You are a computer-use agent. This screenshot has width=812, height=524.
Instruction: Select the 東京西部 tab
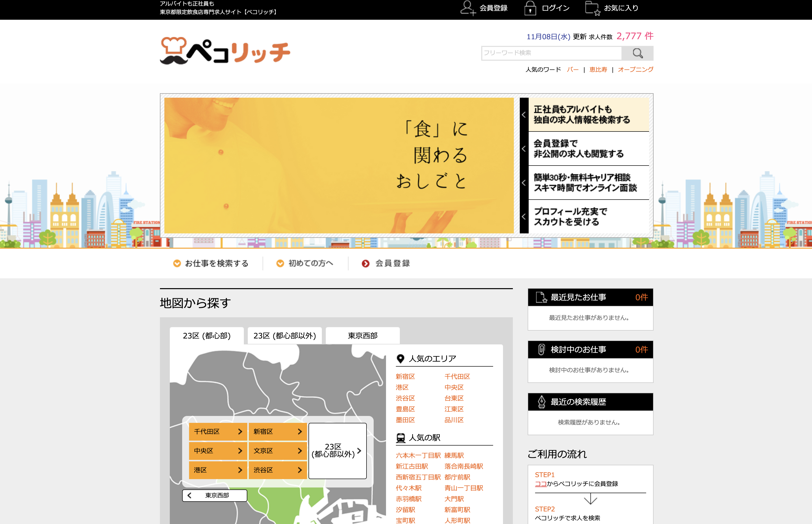pyautogui.click(x=363, y=336)
